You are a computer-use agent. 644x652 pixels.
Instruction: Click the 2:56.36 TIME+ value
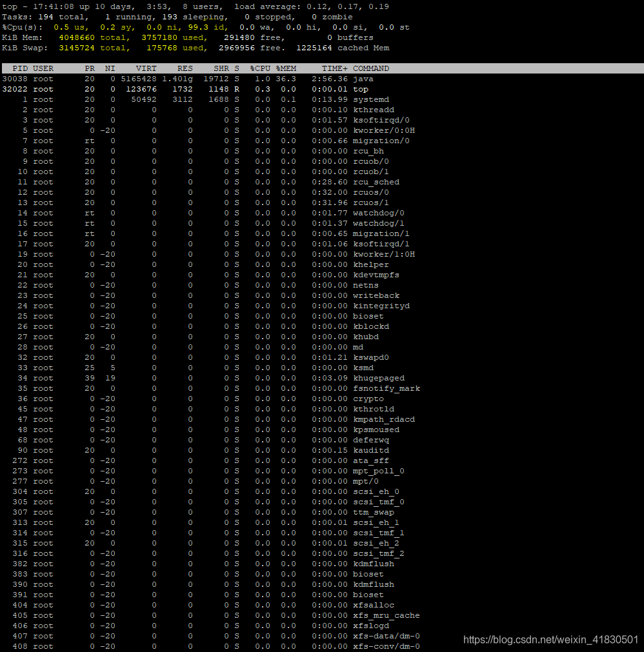(x=330, y=79)
